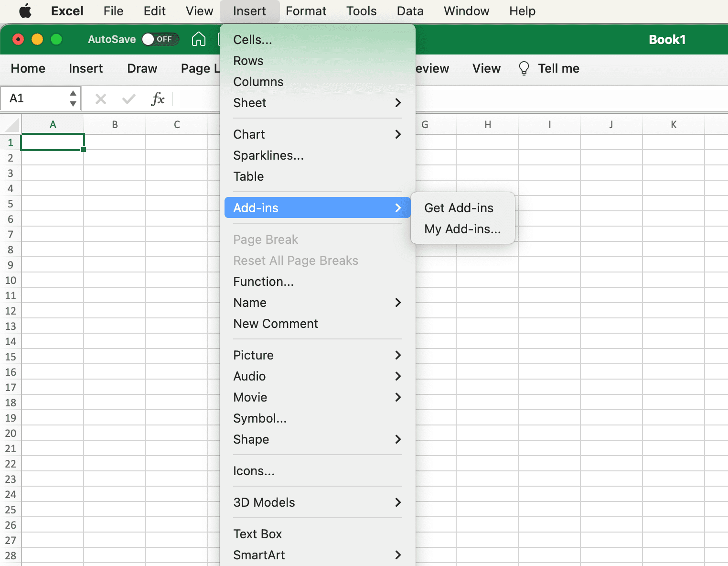Select New Comment menu item
Screen dimensions: 728x566
318,324
